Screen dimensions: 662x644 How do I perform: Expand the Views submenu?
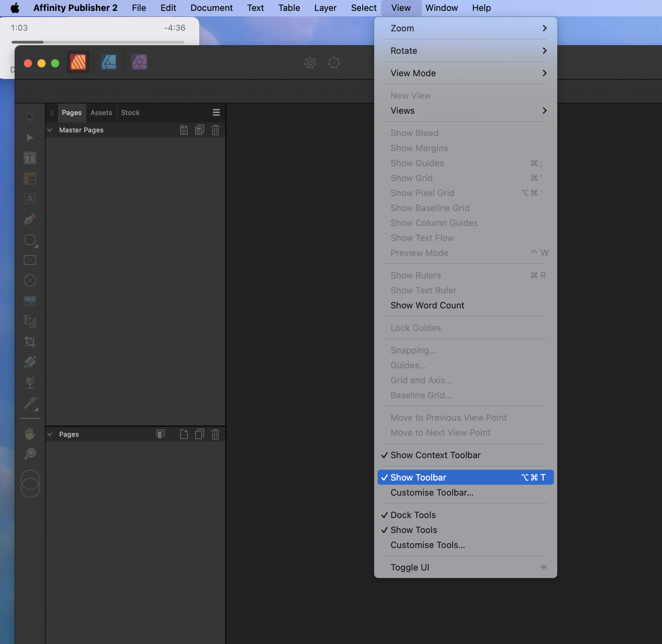click(465, 111)
